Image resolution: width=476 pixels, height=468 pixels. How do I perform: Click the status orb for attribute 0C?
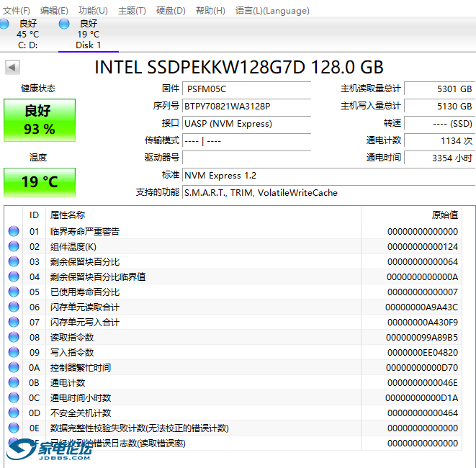[14, 397]
